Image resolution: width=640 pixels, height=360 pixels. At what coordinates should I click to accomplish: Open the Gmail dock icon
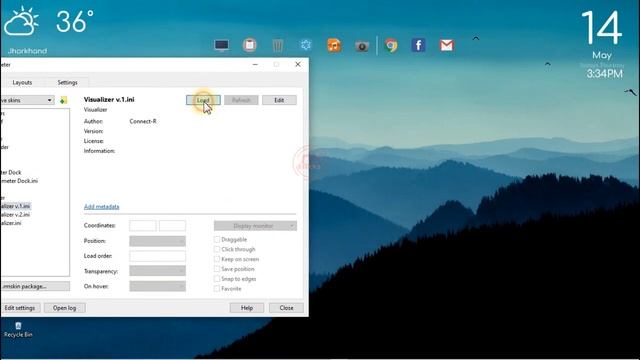point(447,45)
